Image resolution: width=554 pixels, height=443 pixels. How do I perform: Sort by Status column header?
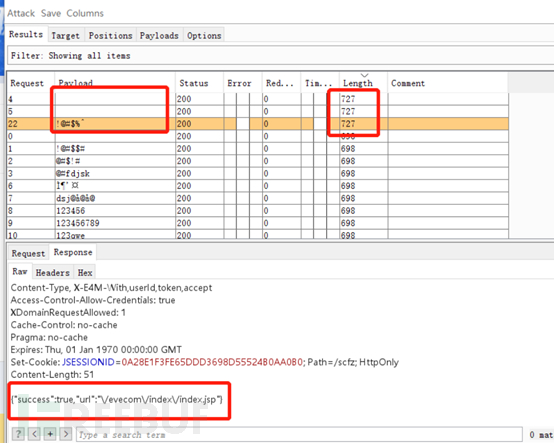tap(199, 83)
